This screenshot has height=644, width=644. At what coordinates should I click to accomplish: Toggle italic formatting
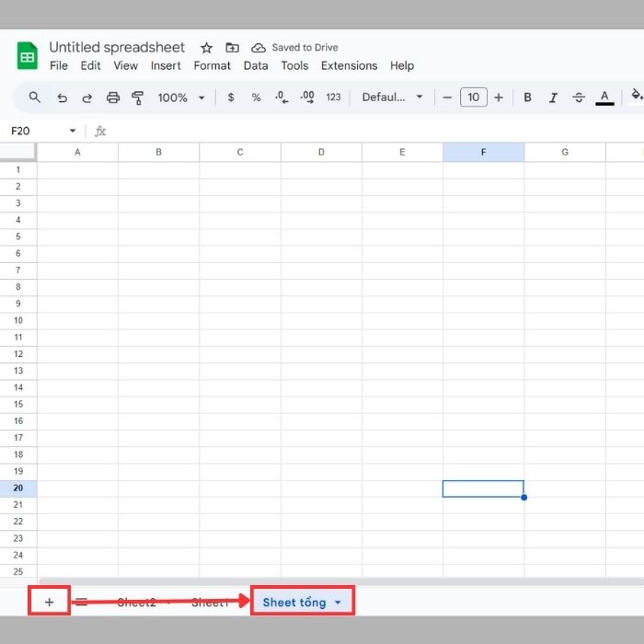click(x=553, y=98)
